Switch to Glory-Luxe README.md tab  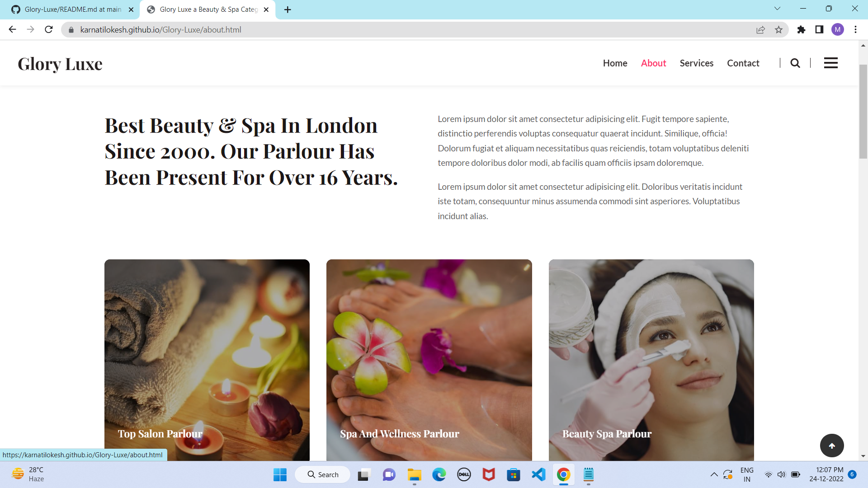(x=72, y=9)
